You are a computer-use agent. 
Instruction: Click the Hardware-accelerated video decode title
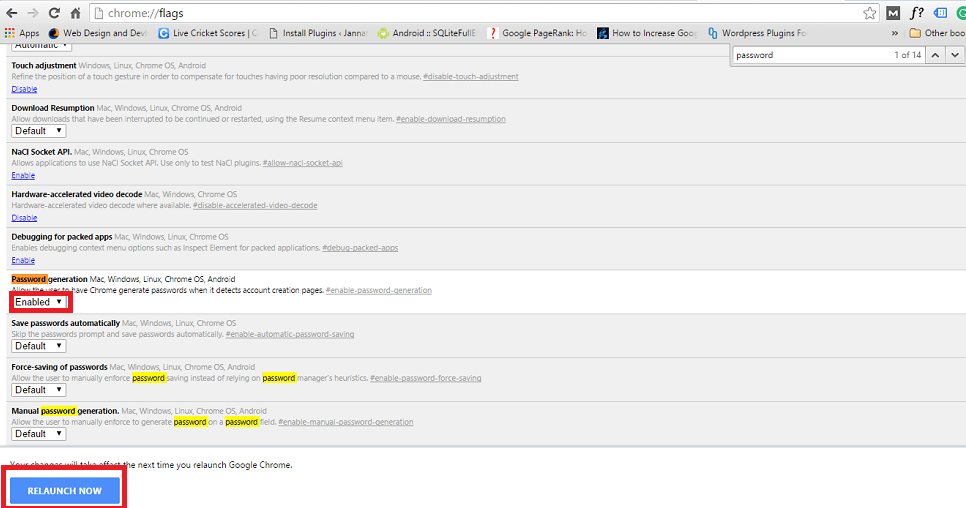tap(77, 194)
